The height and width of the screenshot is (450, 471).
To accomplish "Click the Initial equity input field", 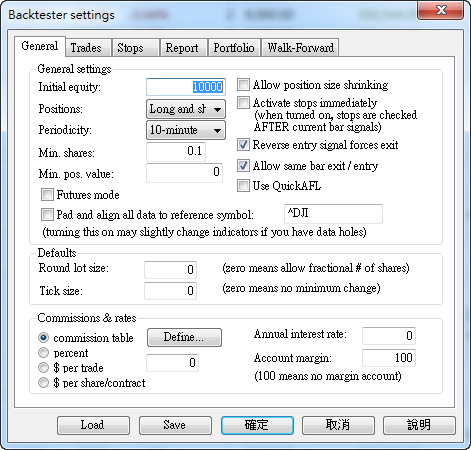I will tap(186, 87).
